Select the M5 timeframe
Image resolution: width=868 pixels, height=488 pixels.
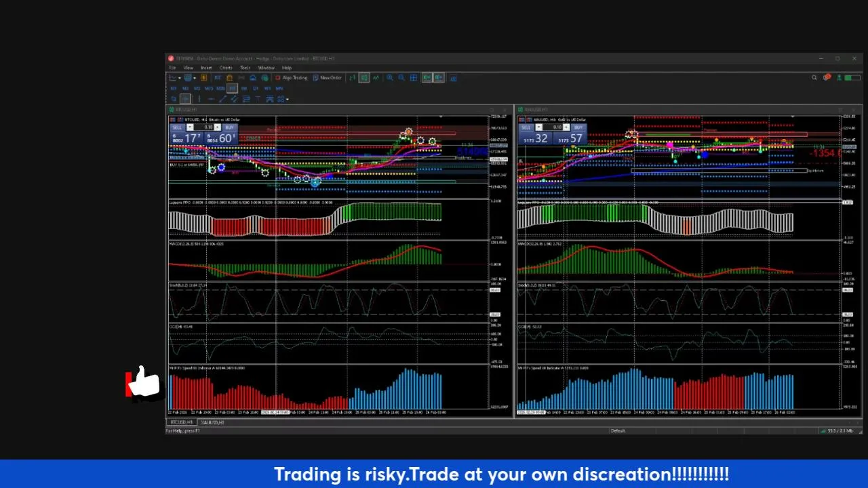[x=197, y=88]
